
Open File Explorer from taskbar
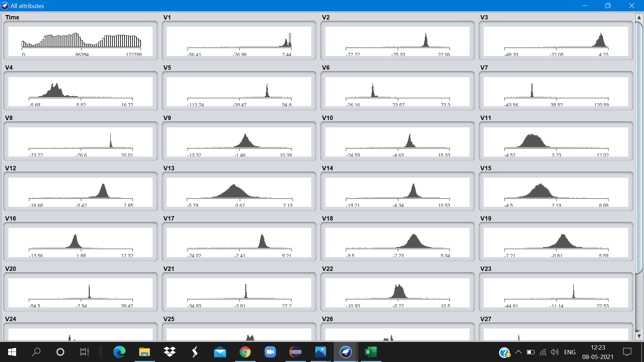[x=145, y=352]
